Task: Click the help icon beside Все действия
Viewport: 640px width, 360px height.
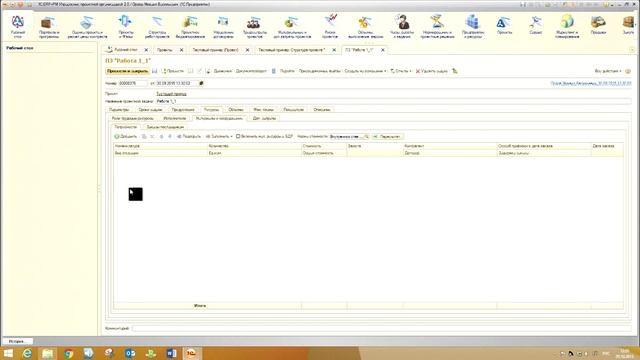Action: (628, 71)
